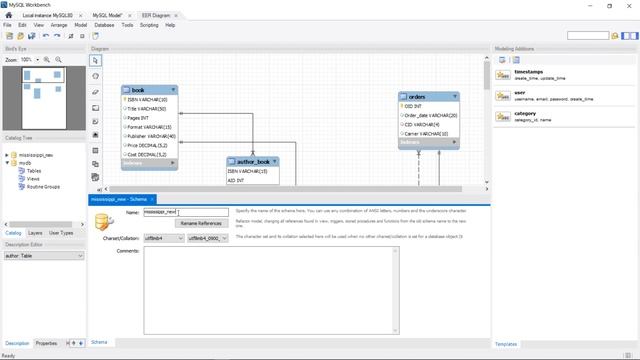Select the new image tool

[x=96, y=135]
